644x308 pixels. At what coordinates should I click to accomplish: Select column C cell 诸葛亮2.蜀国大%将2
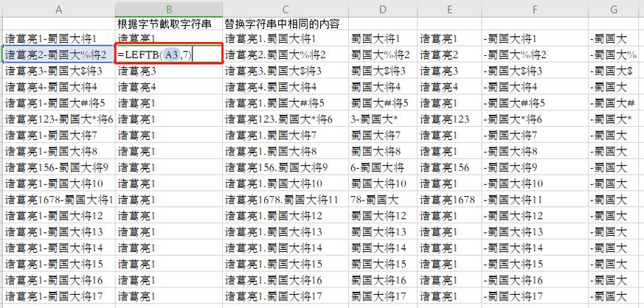[x=286, y=55]
